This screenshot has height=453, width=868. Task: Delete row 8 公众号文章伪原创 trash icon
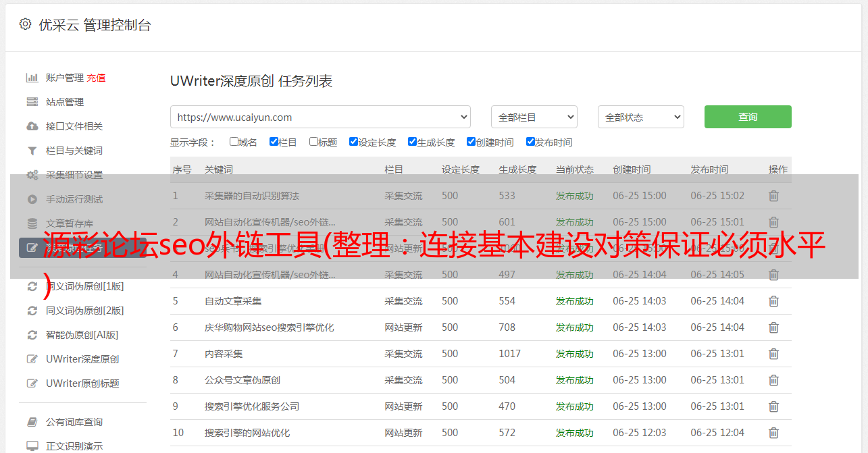774,380
